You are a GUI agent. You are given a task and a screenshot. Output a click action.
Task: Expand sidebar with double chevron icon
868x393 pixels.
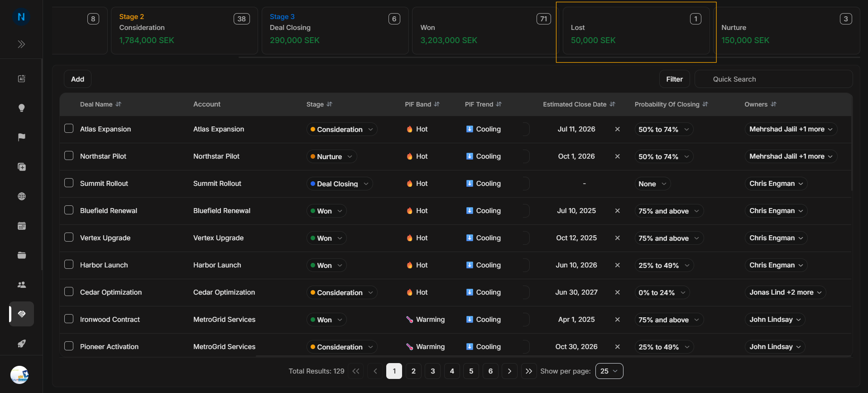[x=21, y=44]
